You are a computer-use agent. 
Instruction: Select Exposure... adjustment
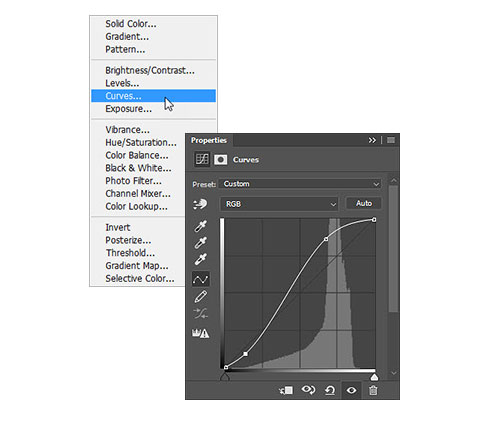coord(153,109)
